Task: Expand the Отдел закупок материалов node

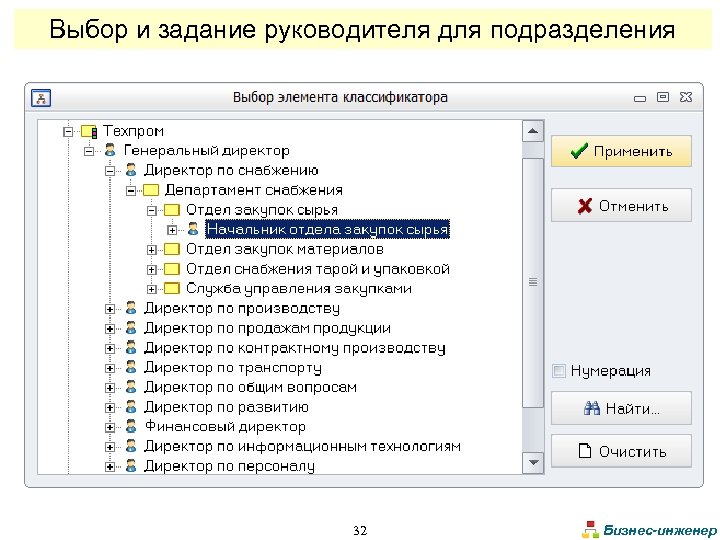Action: tap(152, 250)
